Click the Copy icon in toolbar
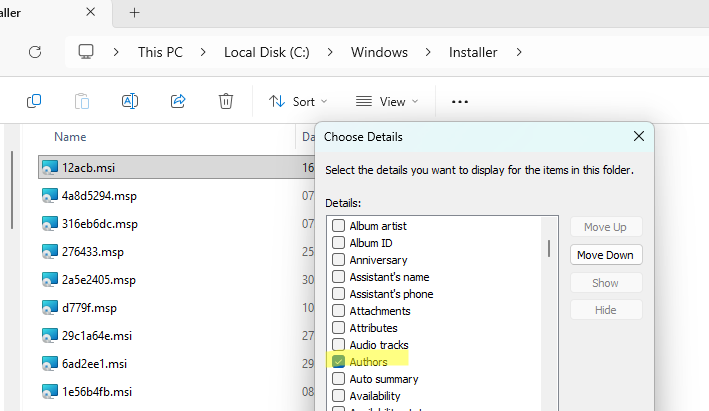 [x=34, y=101]
